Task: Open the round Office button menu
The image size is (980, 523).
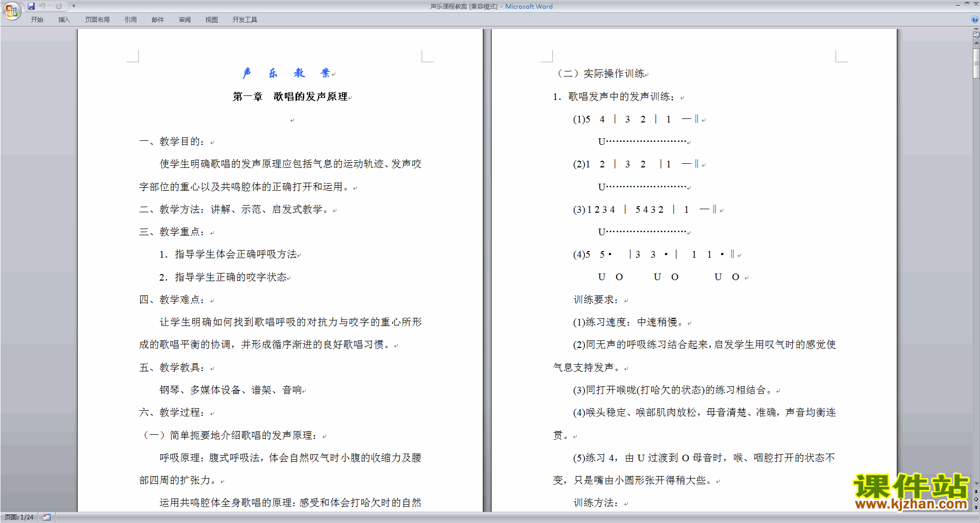Action: [11, 10]
